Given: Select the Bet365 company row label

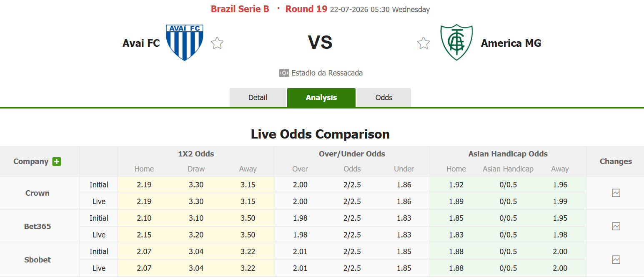Looking at the screenshot, I should 38,227.
